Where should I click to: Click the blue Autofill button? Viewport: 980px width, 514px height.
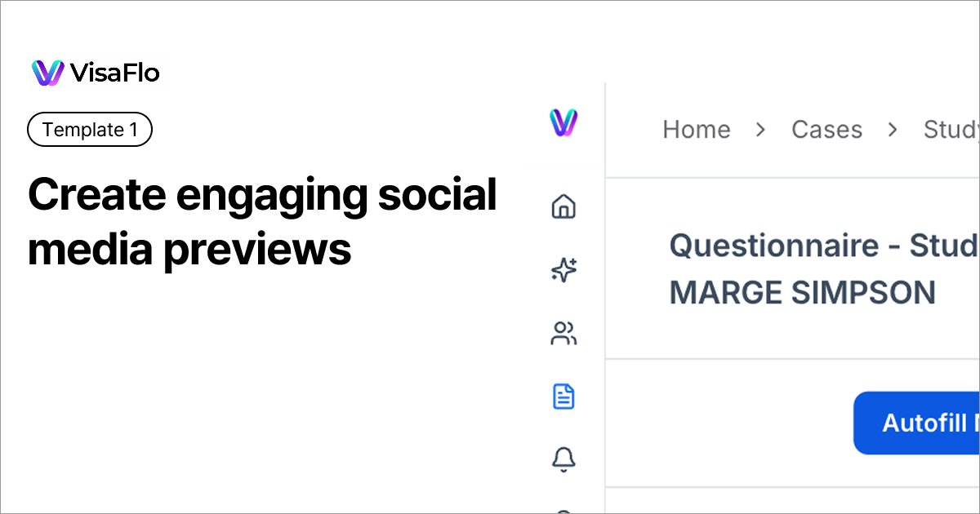(x=916, y=423)
